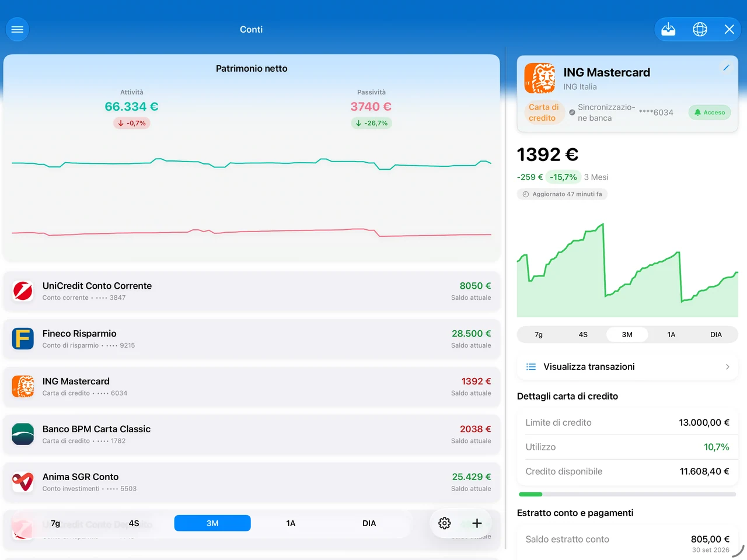Switch card chart to 1A
747x560 pixels.
click(x=672, y=334)
